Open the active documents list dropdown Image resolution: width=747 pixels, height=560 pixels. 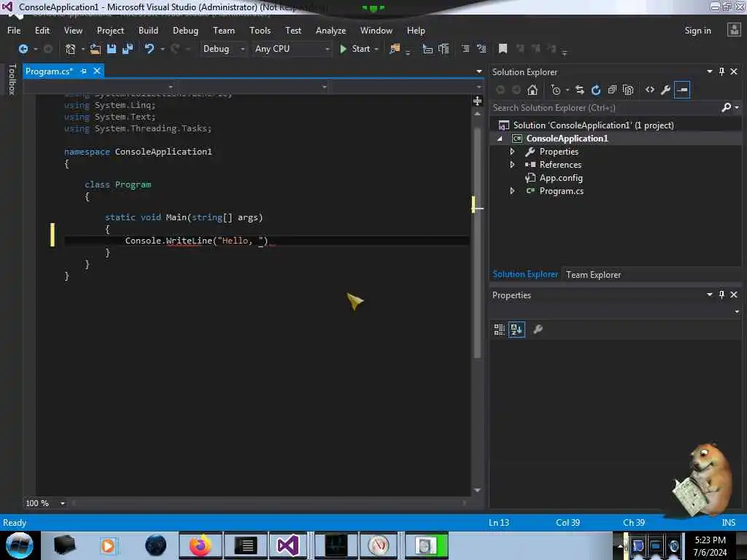pyautogui.click(x=479, y=71)
